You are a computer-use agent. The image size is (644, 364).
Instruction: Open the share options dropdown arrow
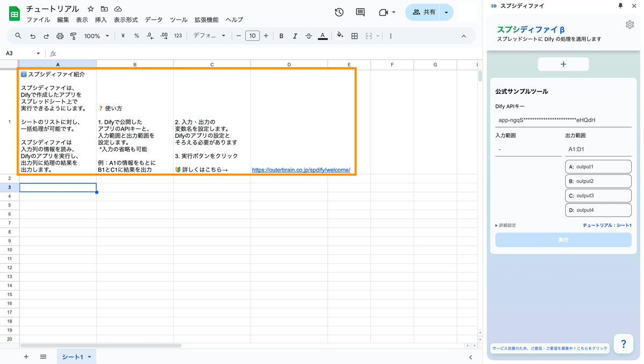click(447, 12)
